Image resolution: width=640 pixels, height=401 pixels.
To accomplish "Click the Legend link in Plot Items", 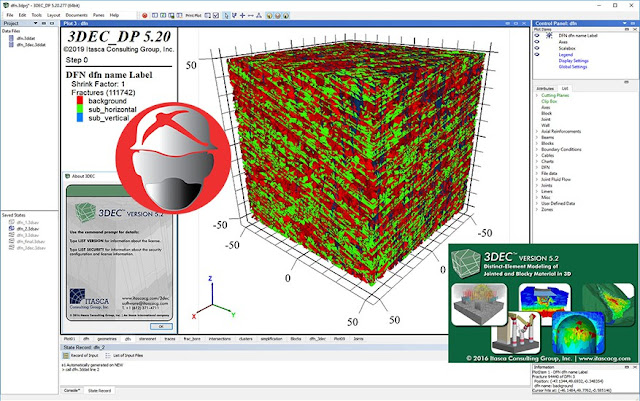I will (x=566, y=54).
